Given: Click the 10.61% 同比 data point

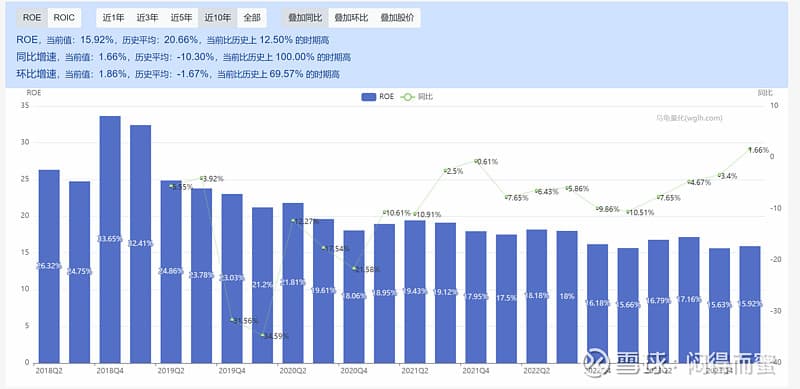Looking at the screenshot, I should 384,212.
